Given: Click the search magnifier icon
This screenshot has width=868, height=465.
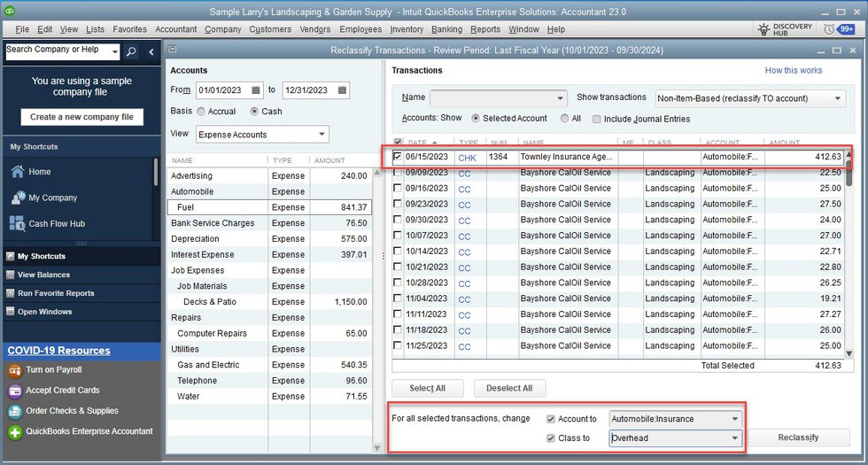Looking at the screenshot, I should point(131,51).
